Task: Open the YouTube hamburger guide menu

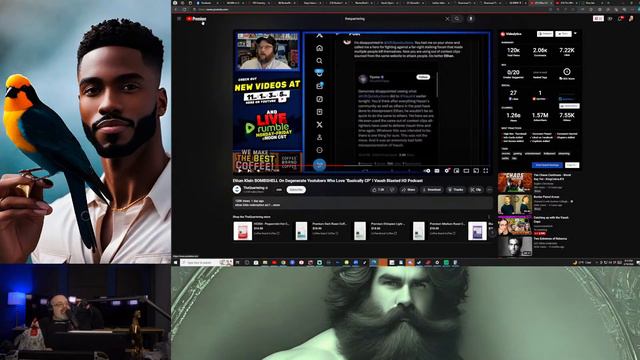Action: 179,19
